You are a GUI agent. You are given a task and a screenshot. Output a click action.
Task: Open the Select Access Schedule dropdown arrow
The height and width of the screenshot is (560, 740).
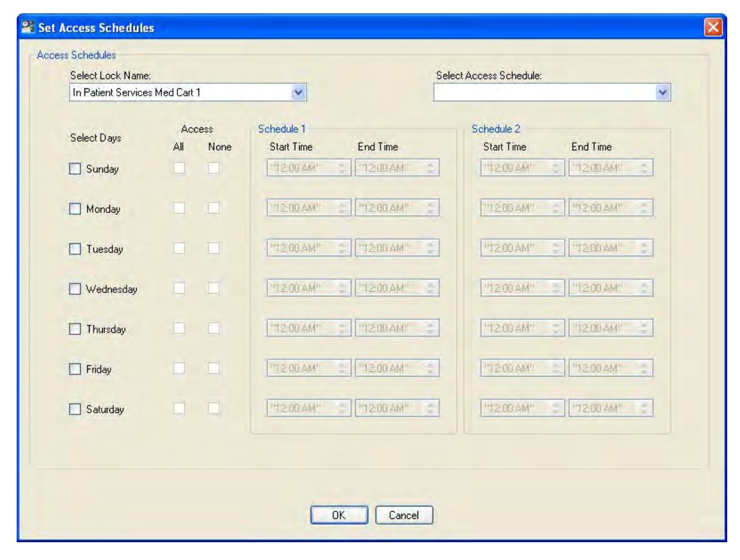click(x=663, y=93)
